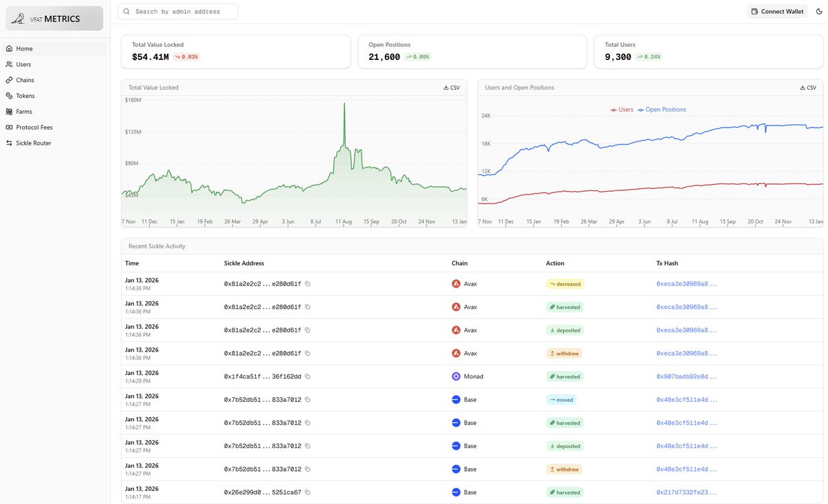Click Avax chain icon in decreased row
This screenshot has width=828, height=504.
[x=456, y=284]
